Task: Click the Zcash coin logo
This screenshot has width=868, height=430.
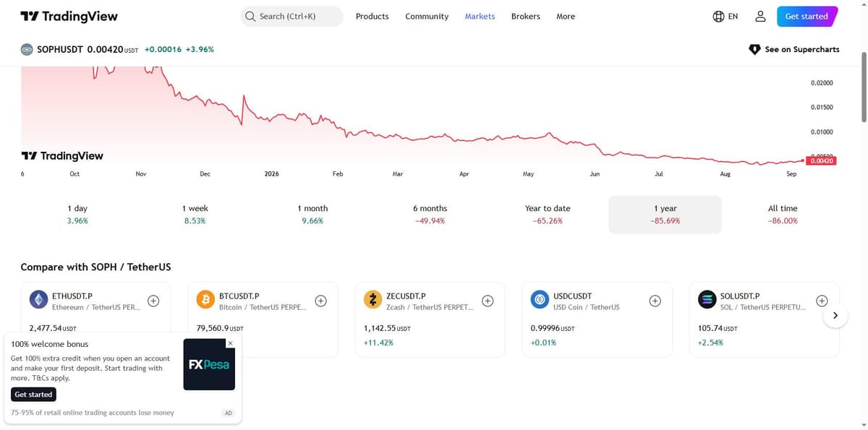Action: click(373, 300)
